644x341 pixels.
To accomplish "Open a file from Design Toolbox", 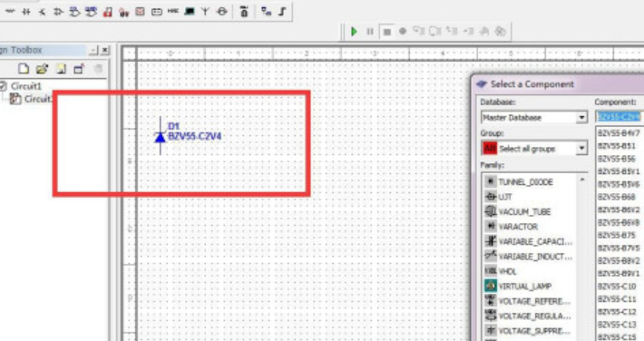I will (42, 69).
